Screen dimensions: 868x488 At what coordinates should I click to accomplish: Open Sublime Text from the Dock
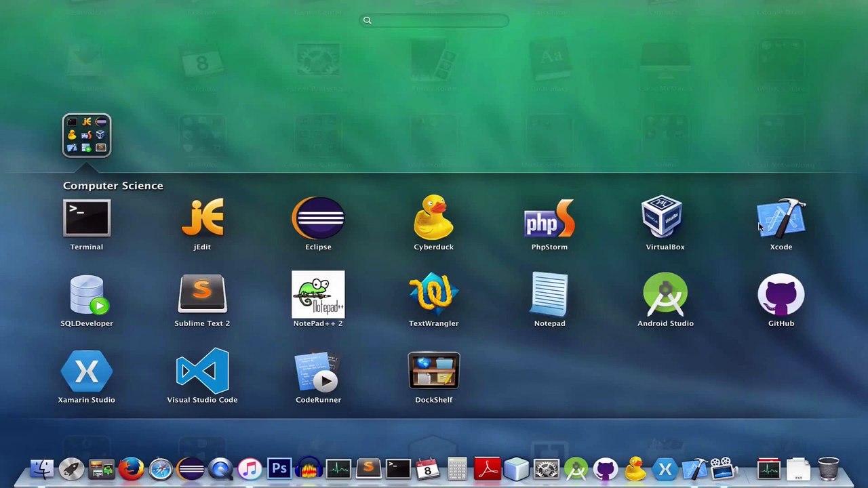click(x=368, y=468)
